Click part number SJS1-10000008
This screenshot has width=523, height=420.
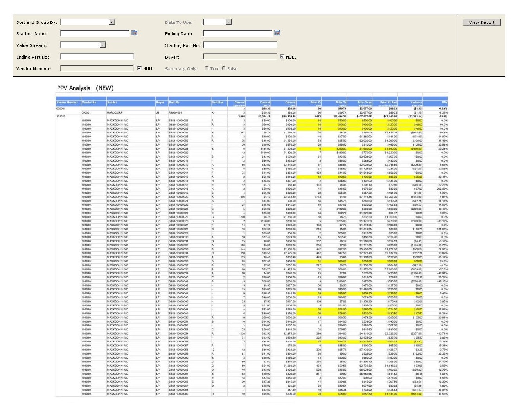click(x=178, y=149)
